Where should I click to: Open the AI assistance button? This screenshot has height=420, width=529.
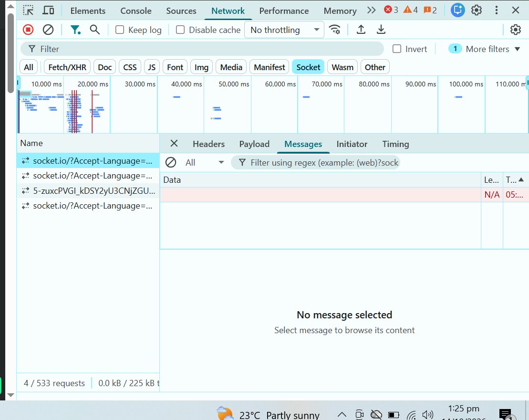(458, 10)
